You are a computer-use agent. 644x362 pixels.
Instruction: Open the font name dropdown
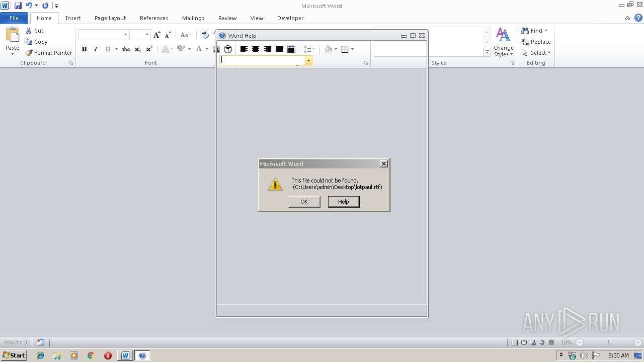pyautogui.click(x=125, y=35)
